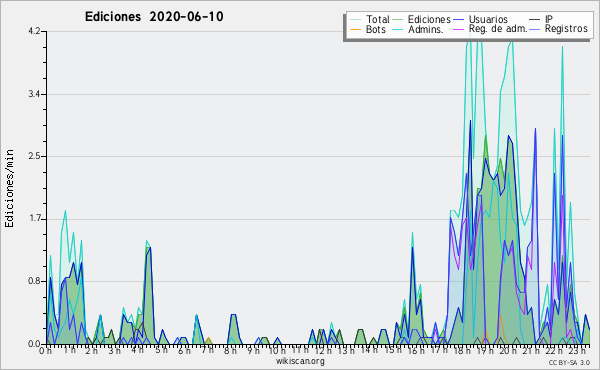Click the Ediciones/min axis label
This screenshot has height=370, width=600.
[9, 188]
